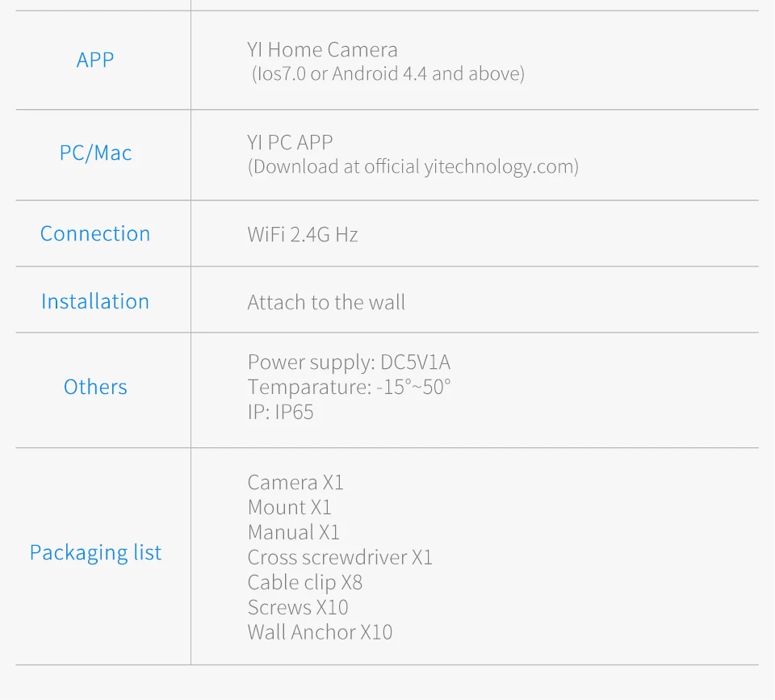Image resolution: width=775 pixels, height=700 pixels.
Task: Click the Camera X1 item
Action: pos(295,483)
